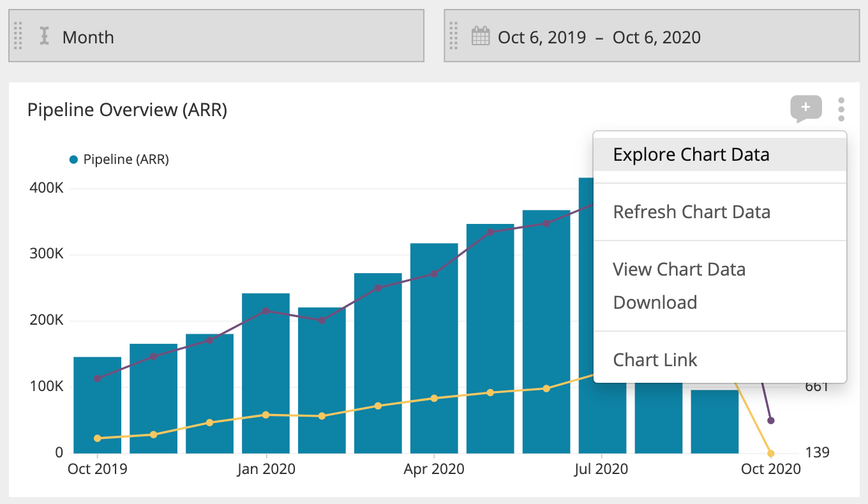Click the 200K y-axis label
The image size is (868, 504).
(x=45, y=321)
